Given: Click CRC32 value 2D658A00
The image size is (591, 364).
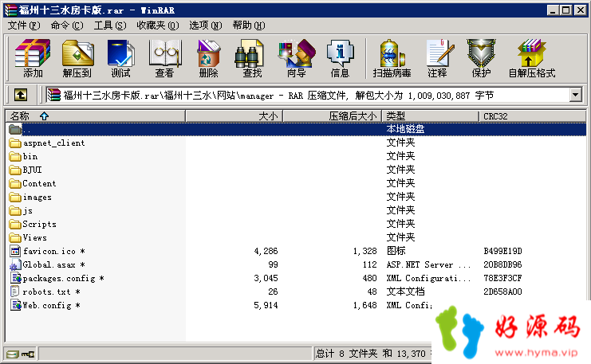Looking at the screenshot, I should (x=502, y=292).
